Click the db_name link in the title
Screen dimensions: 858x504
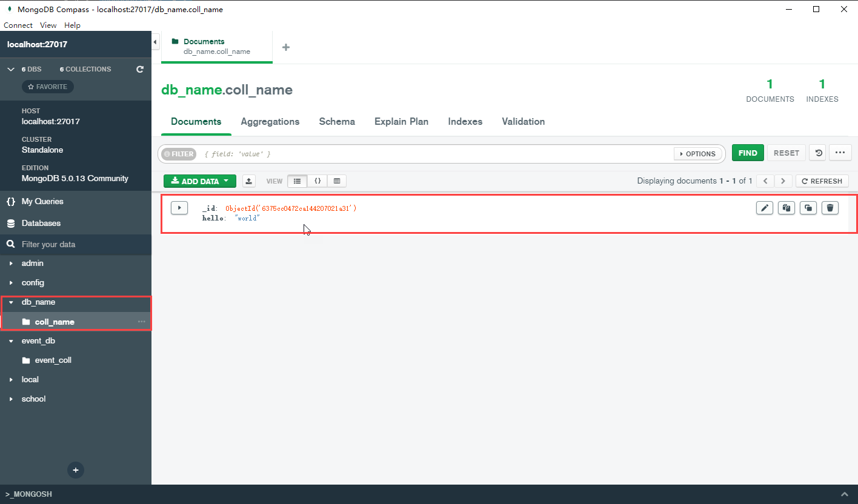(x=191, y=90)
